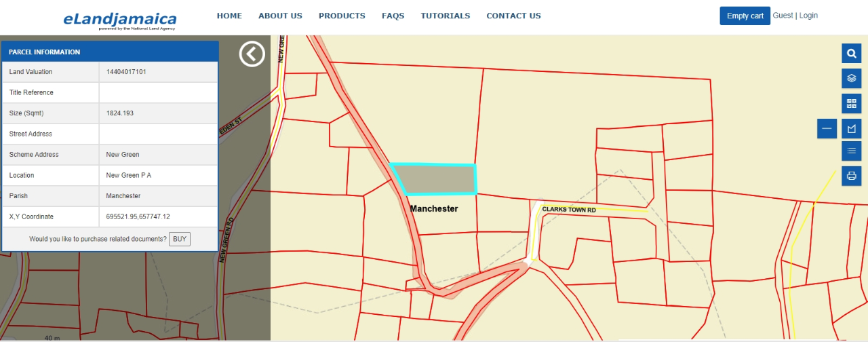The width and height of the screenshot is (868, 342).
Task: Go to the HOME menu
Action: [x=229, y=16]
